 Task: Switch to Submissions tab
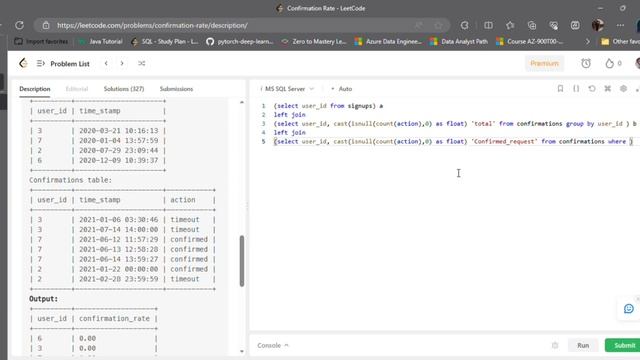click(176, 89)
